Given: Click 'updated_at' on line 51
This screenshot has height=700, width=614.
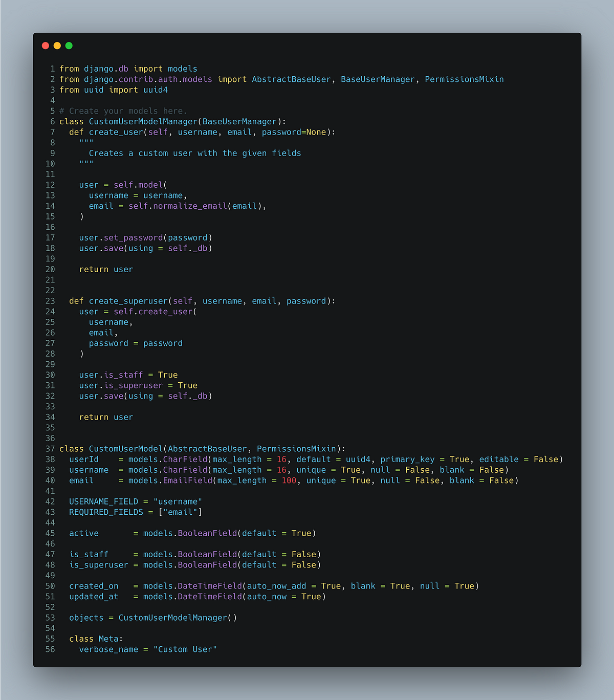Looking at the screenshot, I should (x=94, y=597).
